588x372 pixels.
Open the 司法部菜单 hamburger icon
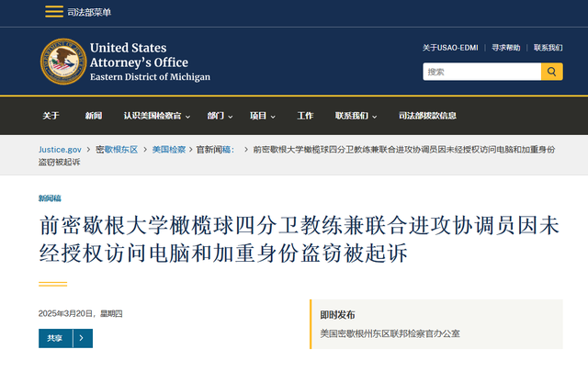coord(54,12)
